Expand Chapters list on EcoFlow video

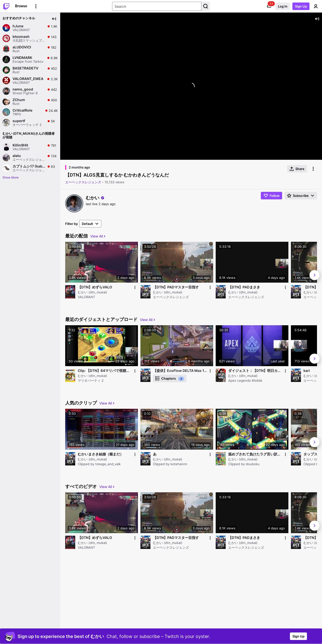pyautogui.click(x=170, y=379)
